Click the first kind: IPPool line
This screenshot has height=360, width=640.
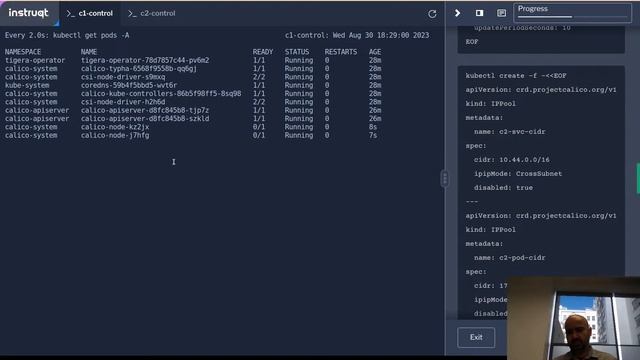coord(490,104)
